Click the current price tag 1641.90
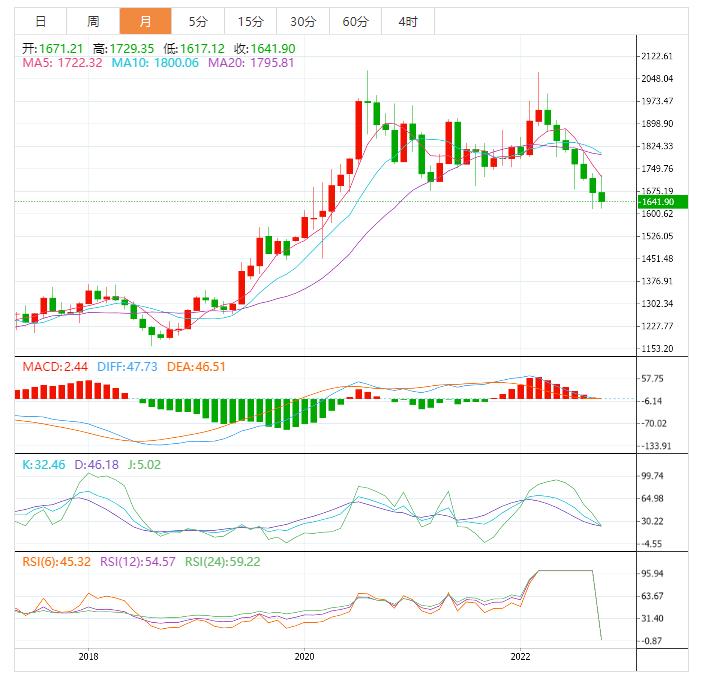This screenshot has height=682, width=704. click(x=657, y=202)
